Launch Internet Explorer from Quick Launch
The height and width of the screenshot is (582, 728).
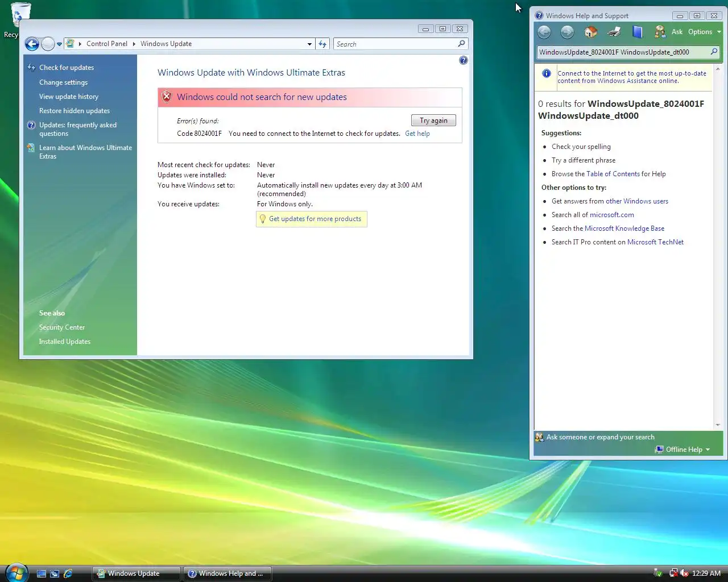click(68, 574)
